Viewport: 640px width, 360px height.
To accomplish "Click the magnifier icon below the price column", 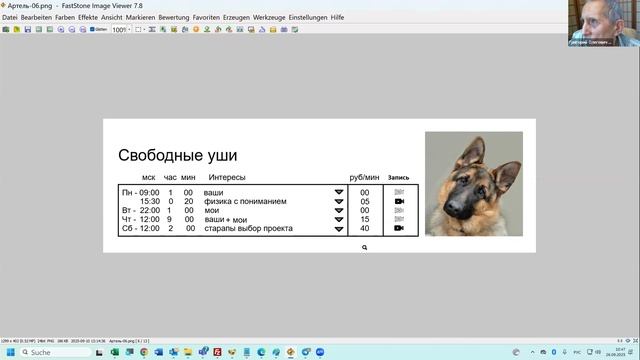I will point(364,247).
